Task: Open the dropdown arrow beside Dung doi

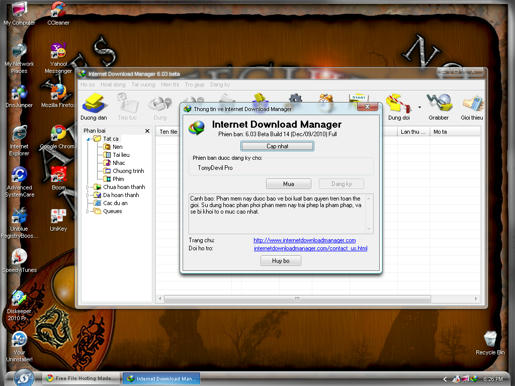Action: pyautogui.click(x=419, y=107)
